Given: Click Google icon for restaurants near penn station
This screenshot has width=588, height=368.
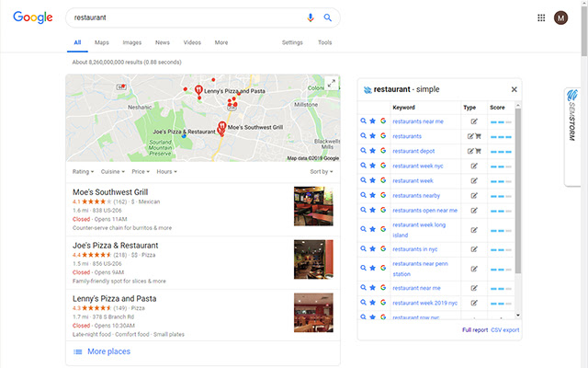Looking at the screenshot, I should [x=383, y=268].
